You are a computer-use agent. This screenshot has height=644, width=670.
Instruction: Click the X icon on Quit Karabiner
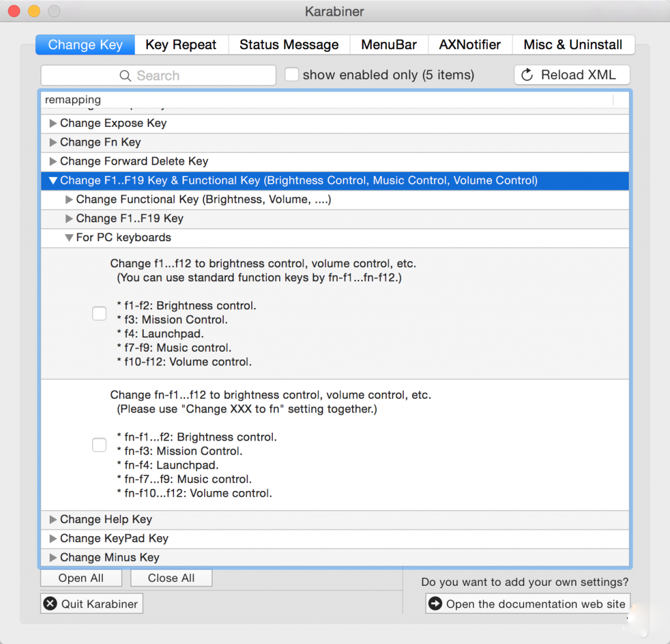(51, 604)
